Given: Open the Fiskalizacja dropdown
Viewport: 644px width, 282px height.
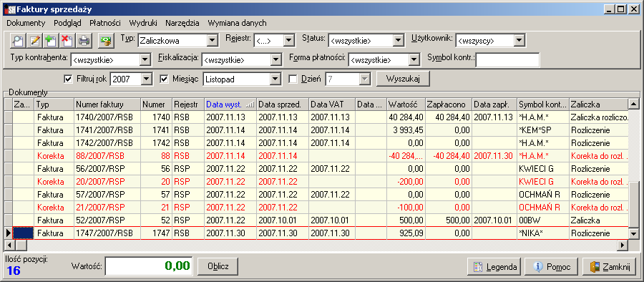Looking at the screenshot, I should pyautogui.click(x=275, y=59).
